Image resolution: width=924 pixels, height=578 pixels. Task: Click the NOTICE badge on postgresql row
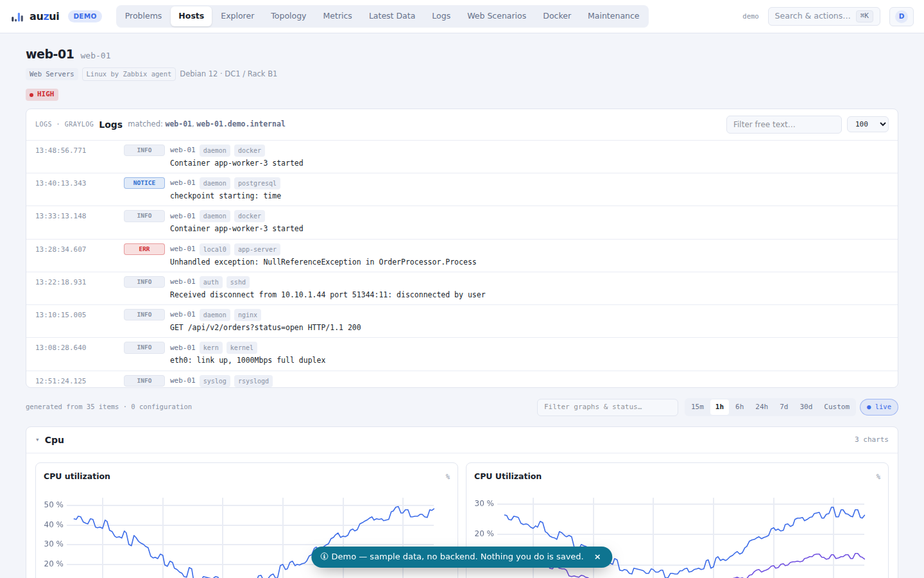pos(144,183)
